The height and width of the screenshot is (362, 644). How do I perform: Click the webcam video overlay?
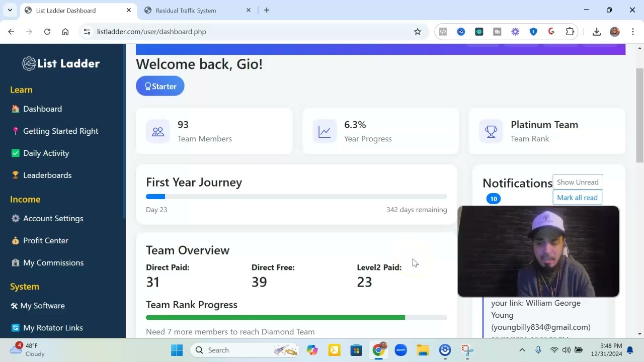(538, 251)
